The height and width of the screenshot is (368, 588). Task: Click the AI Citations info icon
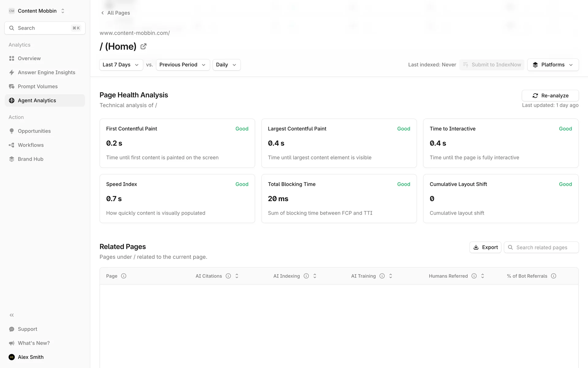click(x=228, y=276)
